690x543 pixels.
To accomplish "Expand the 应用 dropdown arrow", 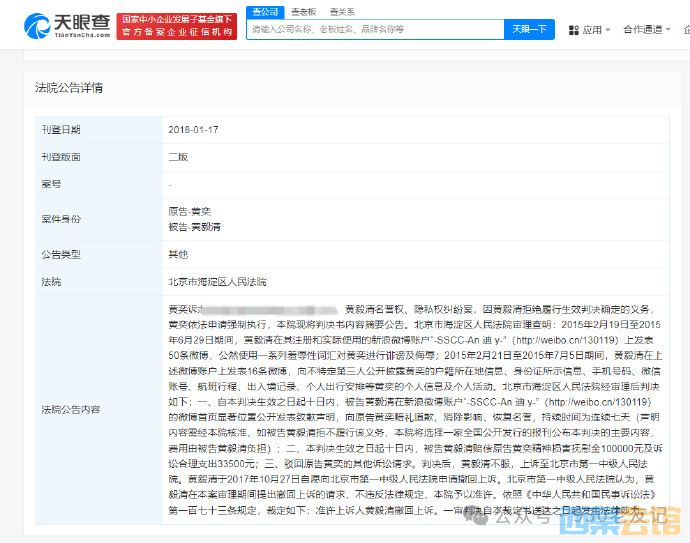I will [610, 30].
